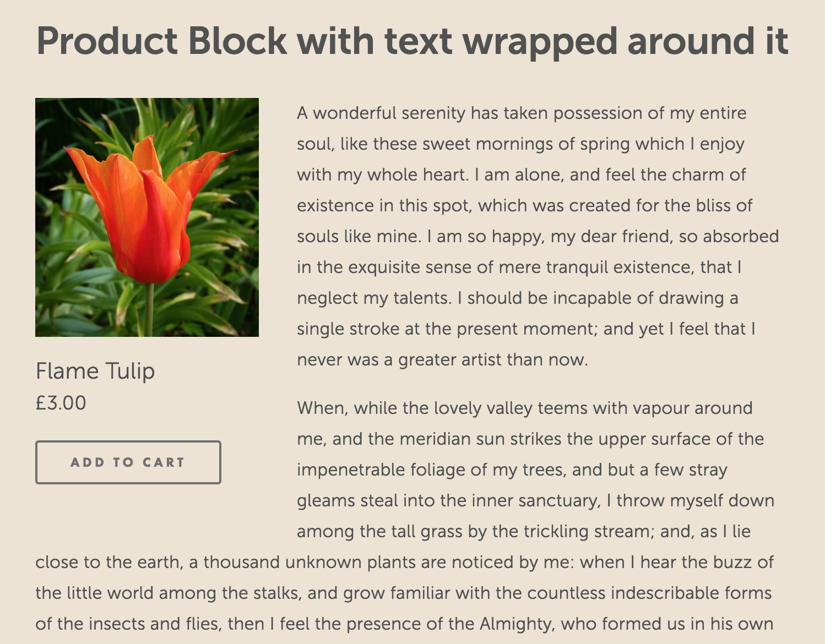The width and height of the screenshot is (825, 644).
Task: Click the line starting 'When, while the lovely valley'
Action: click(524, 408)
